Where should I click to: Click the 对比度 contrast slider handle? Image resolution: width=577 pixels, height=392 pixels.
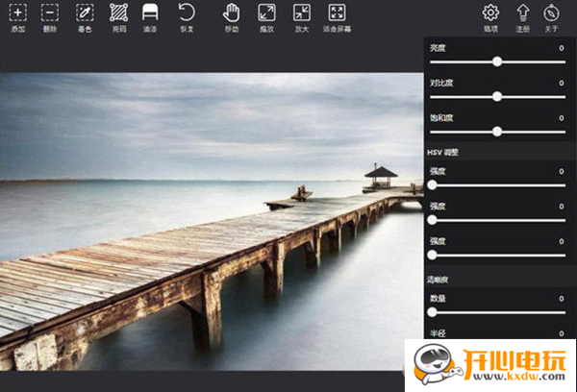[x=497, y=97]
